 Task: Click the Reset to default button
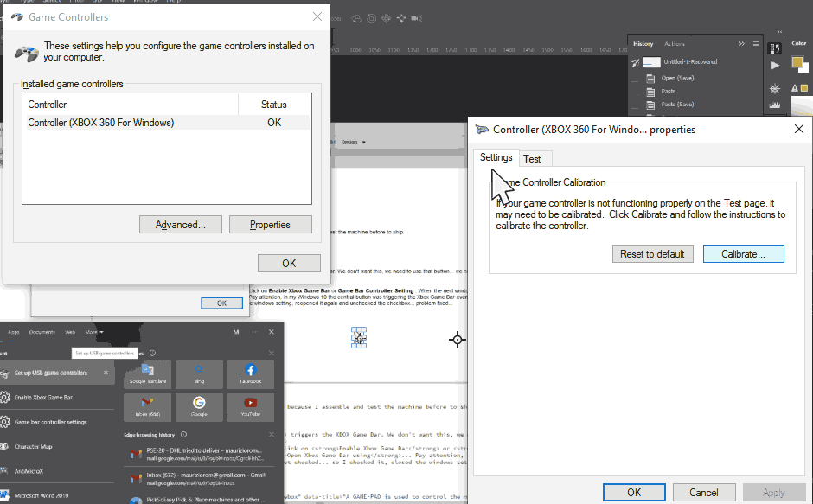[x=652, y=254]
